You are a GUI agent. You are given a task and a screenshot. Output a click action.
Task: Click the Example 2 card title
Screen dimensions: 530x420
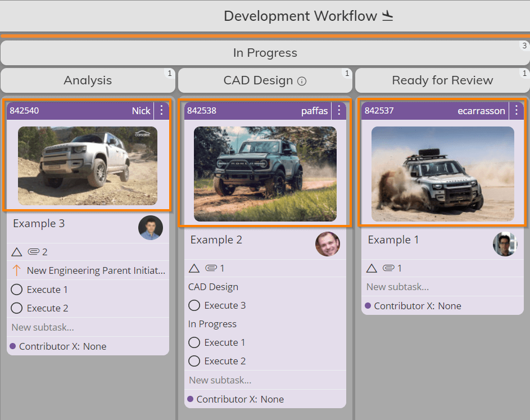216,240
